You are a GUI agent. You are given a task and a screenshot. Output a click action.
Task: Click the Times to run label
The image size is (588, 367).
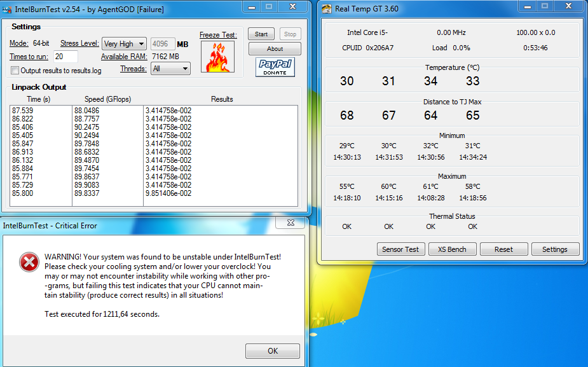29,57
